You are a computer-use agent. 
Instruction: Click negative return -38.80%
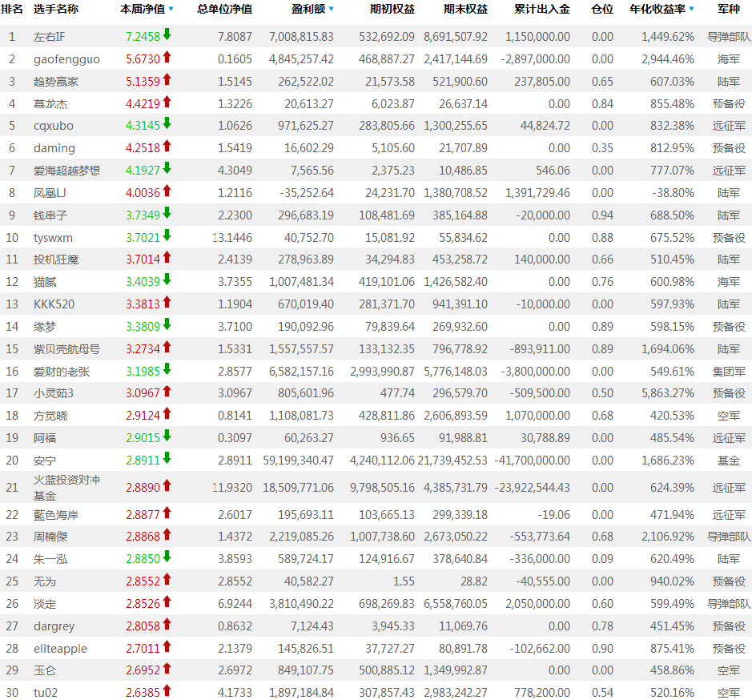(673, 193)
